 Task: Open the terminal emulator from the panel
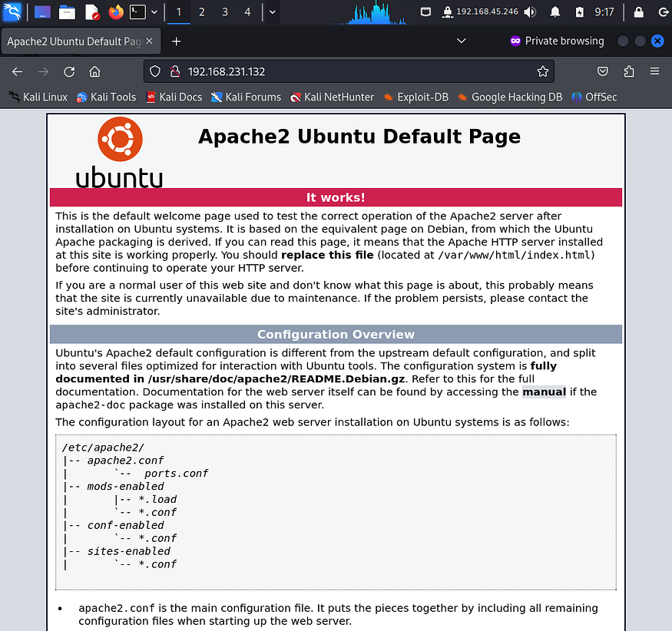pyautogui.click(x=137, y=12)
